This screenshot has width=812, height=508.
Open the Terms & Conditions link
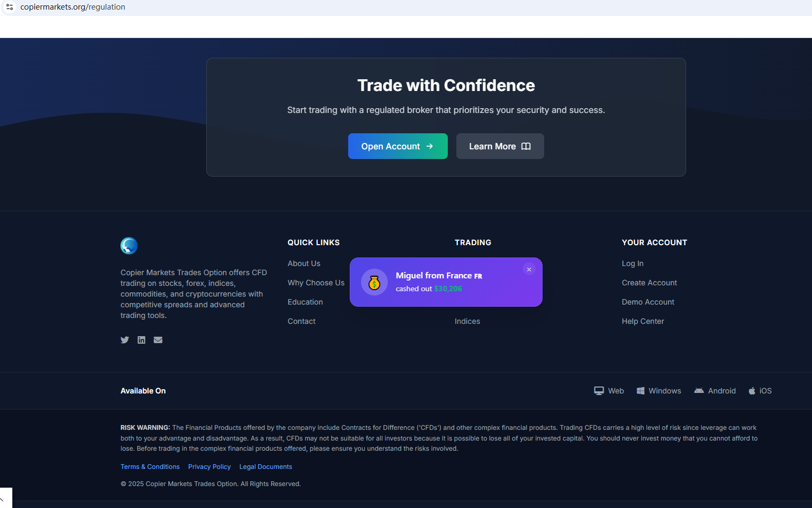point(150,467)
